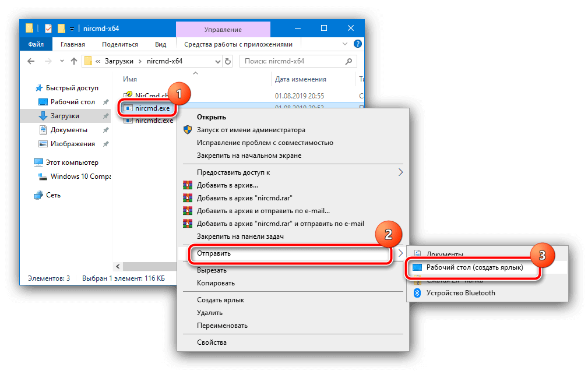Expand the ribbon chevron
The image size is (588, 371).
344,44
